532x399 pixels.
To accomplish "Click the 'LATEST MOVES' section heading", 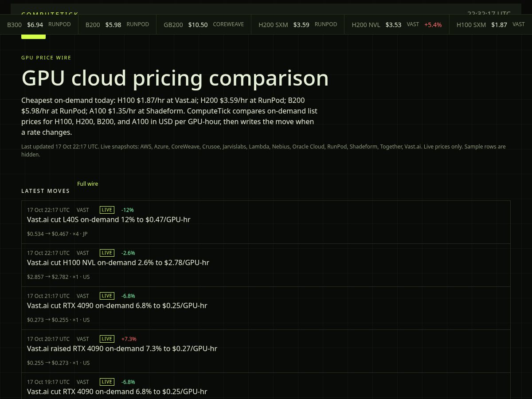I will coord(46,191).
